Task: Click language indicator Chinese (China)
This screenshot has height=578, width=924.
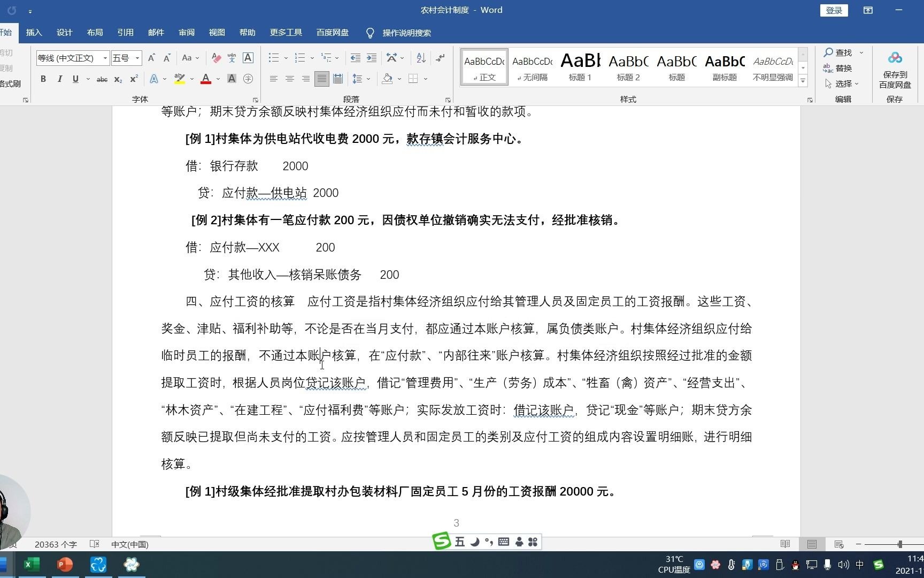Action: tap(130, 544)
